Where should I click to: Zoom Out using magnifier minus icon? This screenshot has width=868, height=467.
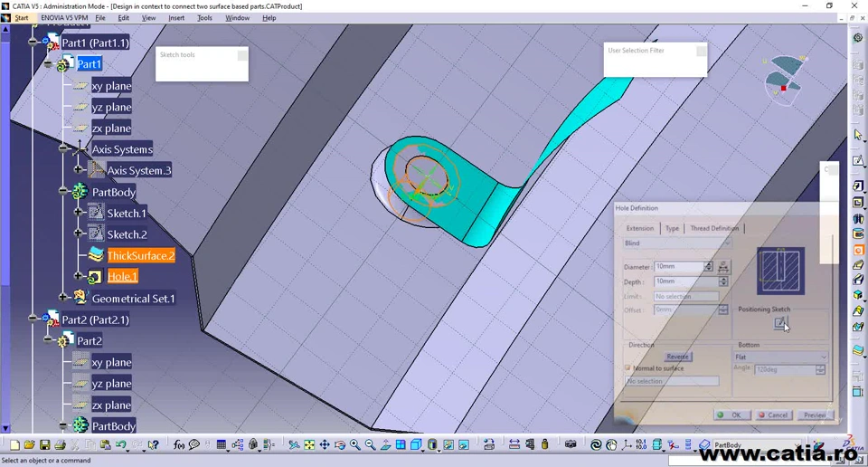point(370,445)
